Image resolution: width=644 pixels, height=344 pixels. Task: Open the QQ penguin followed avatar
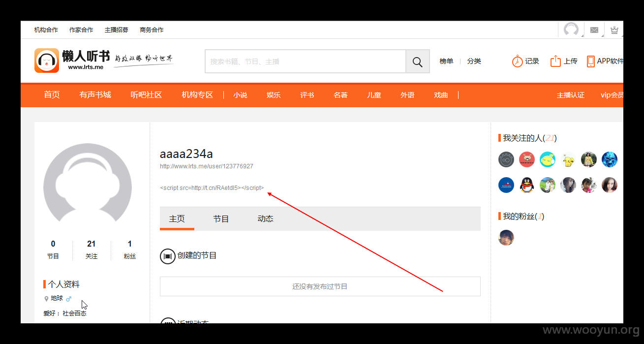tap(527, 185)
